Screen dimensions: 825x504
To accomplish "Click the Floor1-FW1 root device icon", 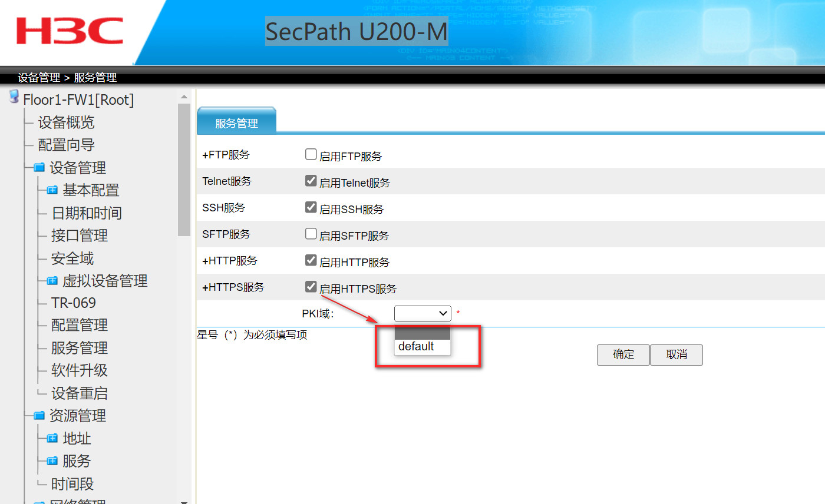I will pyautogui.click(x=14, y=97).
